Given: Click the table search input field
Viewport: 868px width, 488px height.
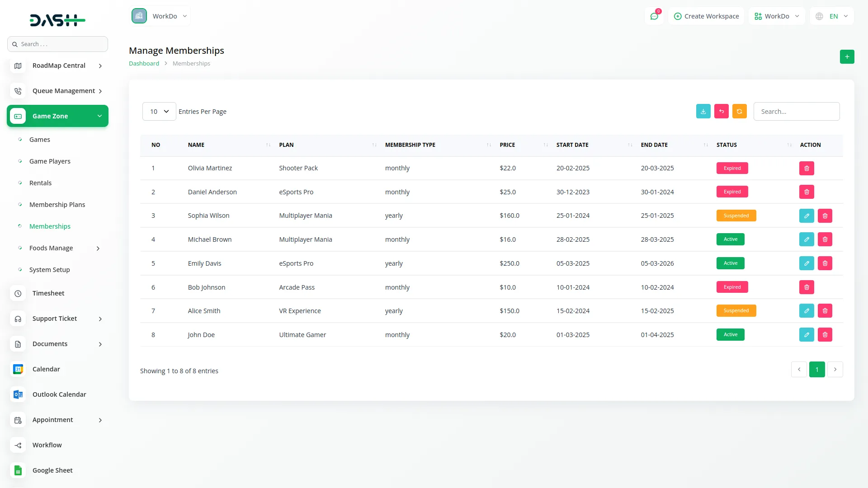Looking at the screenshot, I should [x=796, y=112].
